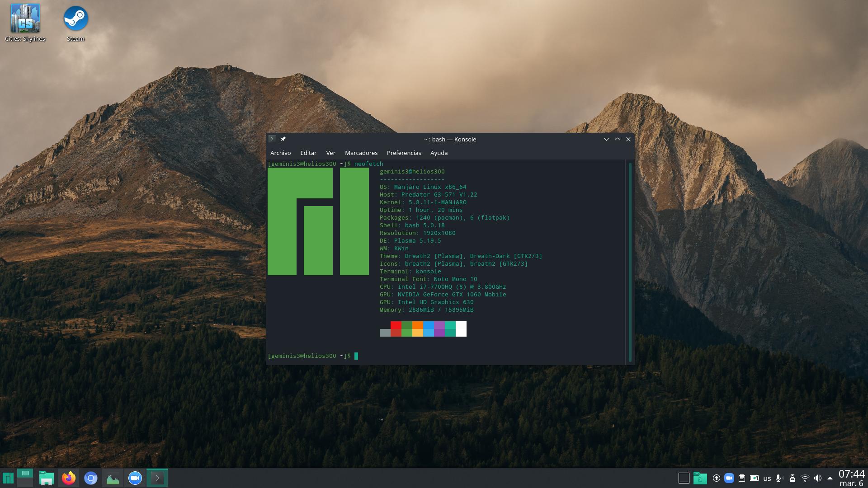Open the Dolphin file manager
This screenshot has width=868, height=488.
[x=47, y=478]
